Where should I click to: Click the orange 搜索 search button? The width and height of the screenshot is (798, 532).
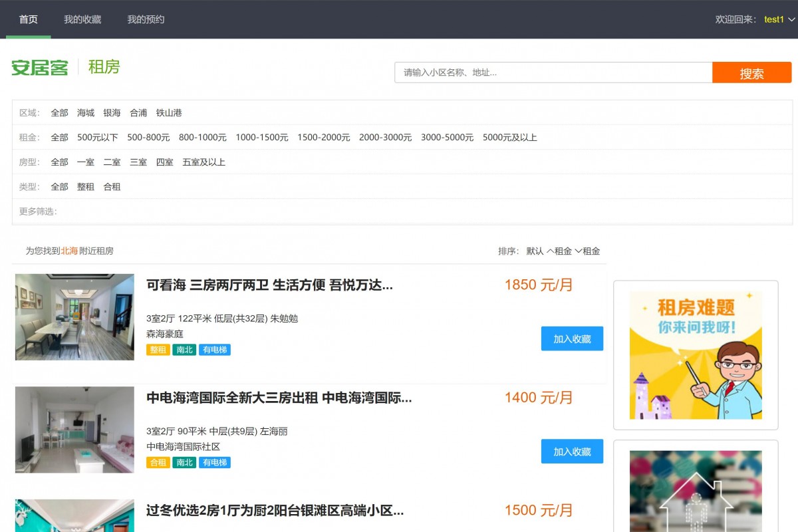(752, 72)
